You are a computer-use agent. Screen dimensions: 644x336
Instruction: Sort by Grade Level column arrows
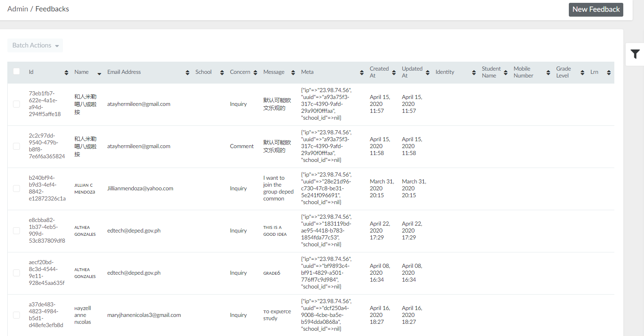pos(582,73)
